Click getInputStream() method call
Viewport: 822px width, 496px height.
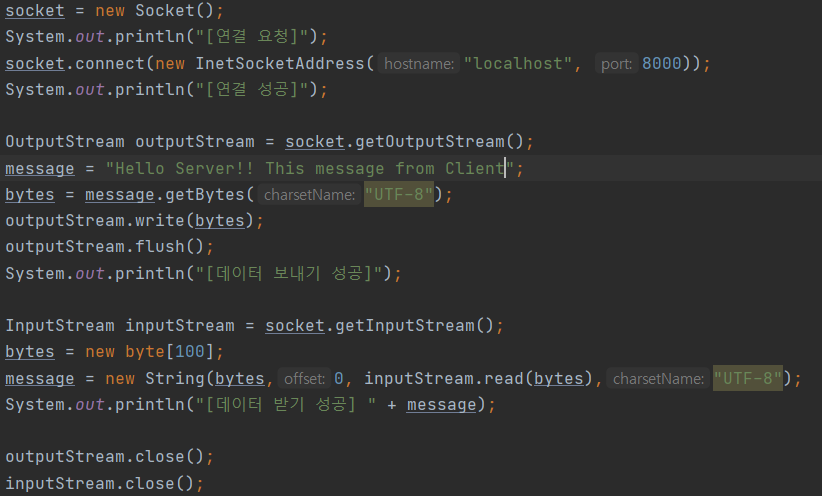414,326
